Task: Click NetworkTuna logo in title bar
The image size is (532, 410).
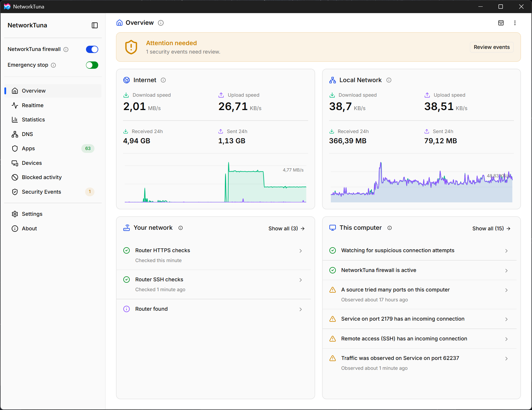Action: (x=7, y=6)
